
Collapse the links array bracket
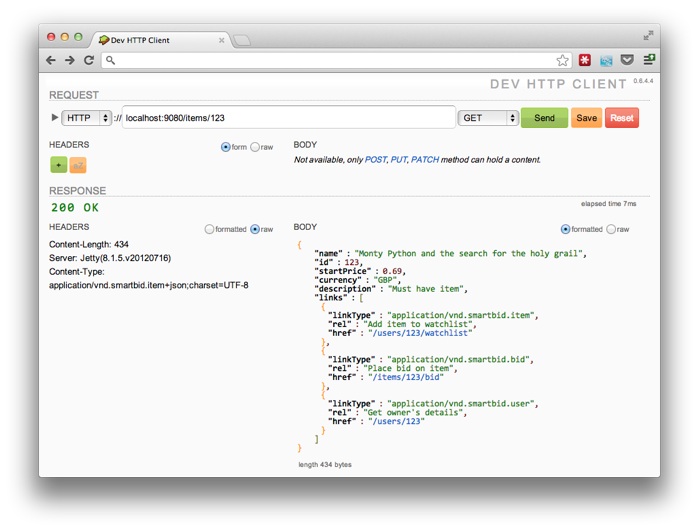click(x=361, y=298)
